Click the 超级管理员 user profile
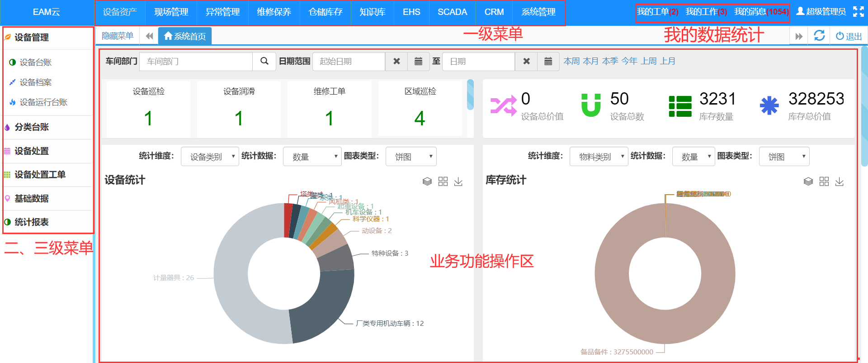Viewport: 868px width, 363px height. click(821, 12)
